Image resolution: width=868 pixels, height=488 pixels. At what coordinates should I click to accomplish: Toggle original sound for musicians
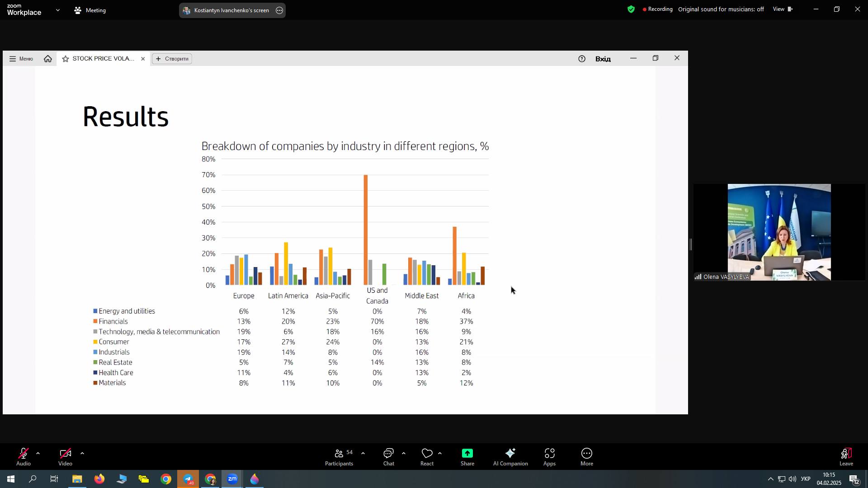point(721,9)
